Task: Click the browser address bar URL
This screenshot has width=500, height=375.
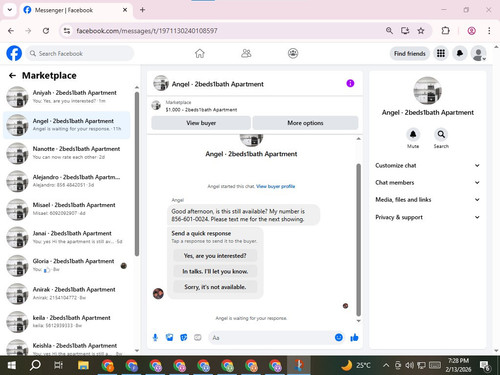Action: tap(147, 31)
